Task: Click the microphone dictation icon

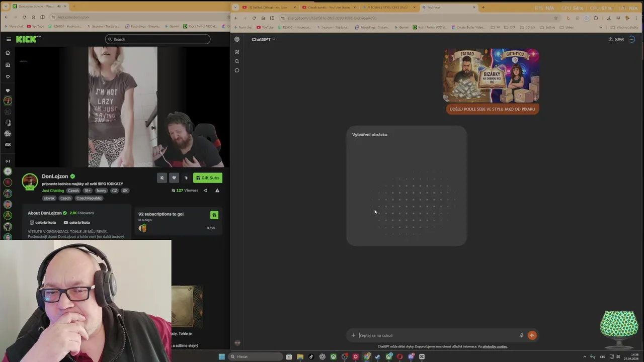Action: 522,335
